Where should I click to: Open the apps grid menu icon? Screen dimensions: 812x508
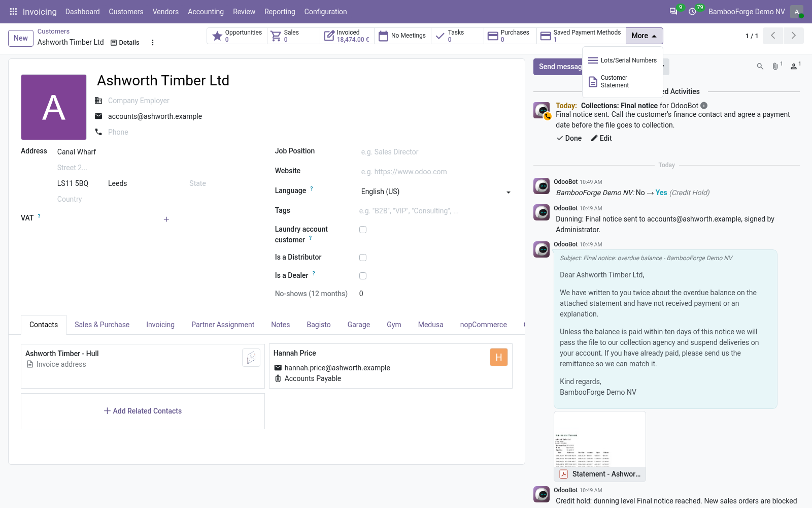pyautogui.click(x=13, y=12)
